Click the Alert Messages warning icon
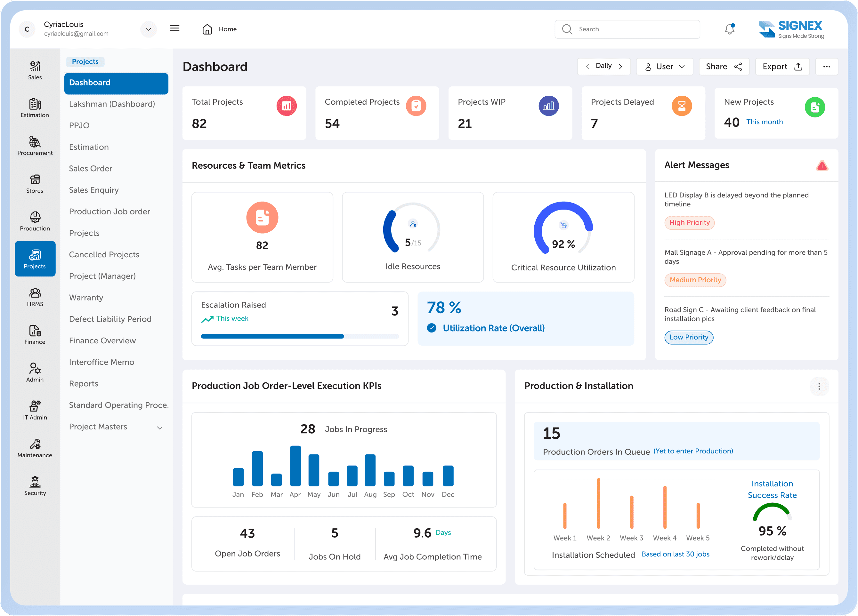The image size is (858, 616). pos(822,166)
